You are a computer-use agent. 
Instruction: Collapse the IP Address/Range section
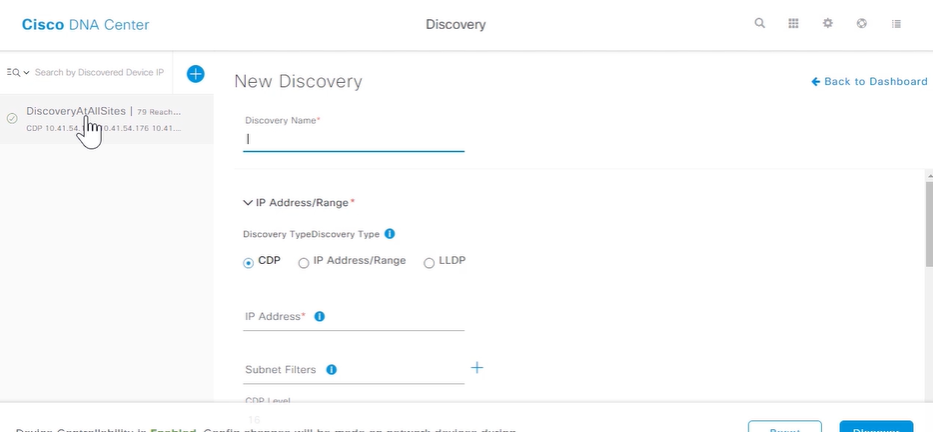coord(248,203)
